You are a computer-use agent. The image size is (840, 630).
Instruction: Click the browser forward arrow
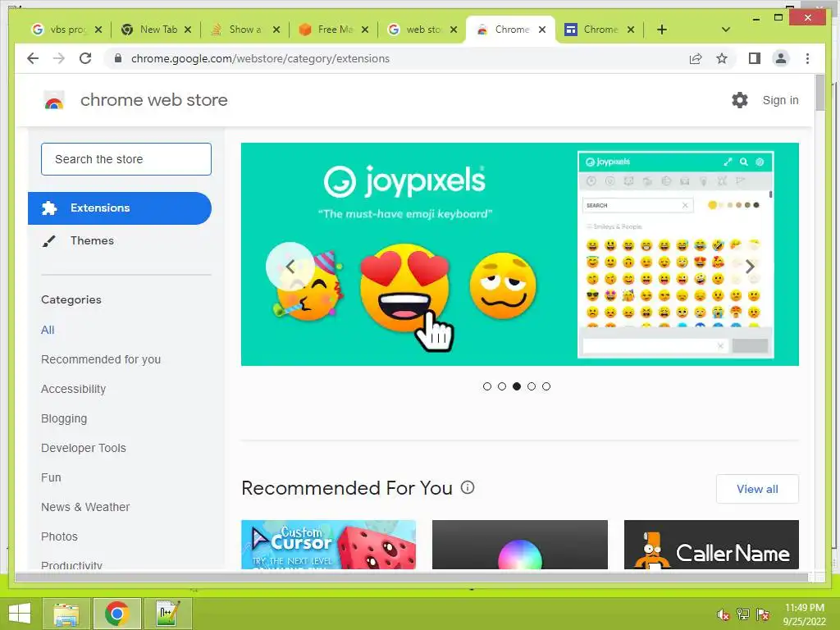(59, 58)
